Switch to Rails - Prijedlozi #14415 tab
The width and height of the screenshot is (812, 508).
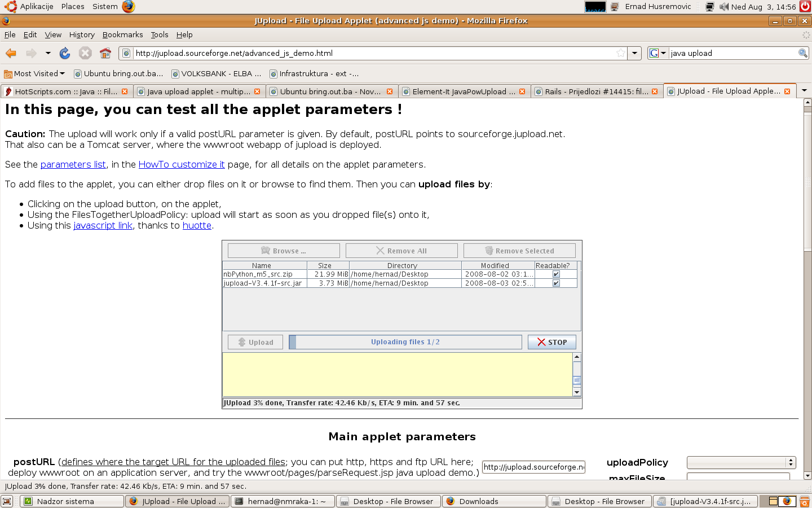coord(596,91)
